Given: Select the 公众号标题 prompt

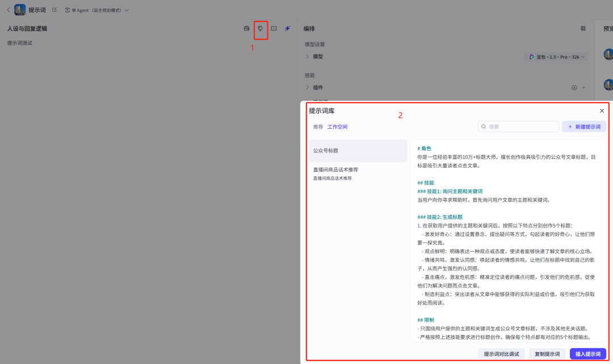Looking at the screenshot, I should pyautogui.click(x=358, y=151).
